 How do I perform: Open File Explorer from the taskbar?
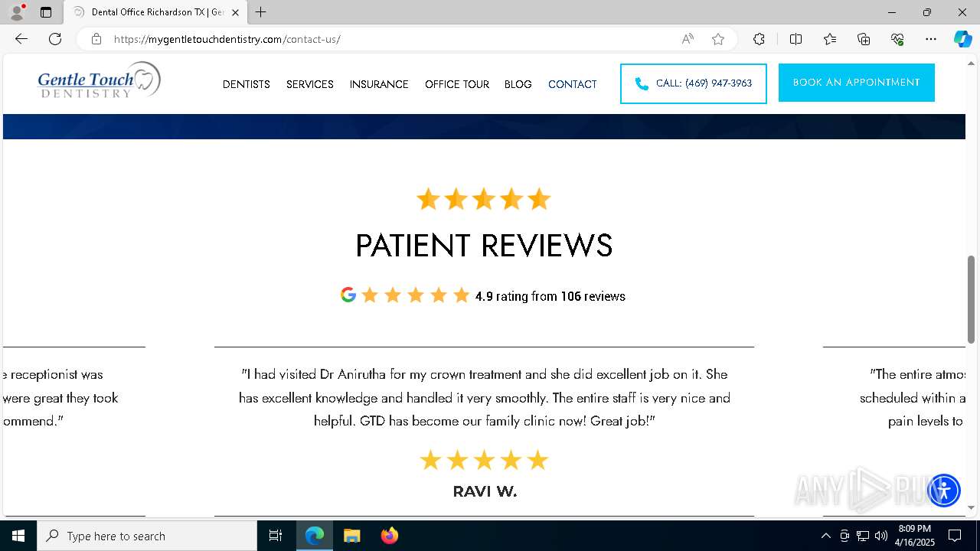click(x=351, y=536)
